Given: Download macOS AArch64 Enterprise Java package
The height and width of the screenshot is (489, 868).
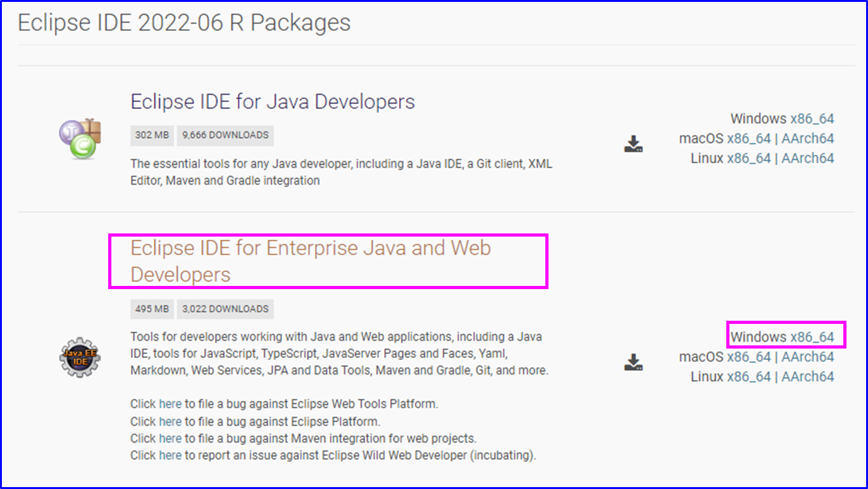Looking at the screenshot, I should click(x=808, y=357).
